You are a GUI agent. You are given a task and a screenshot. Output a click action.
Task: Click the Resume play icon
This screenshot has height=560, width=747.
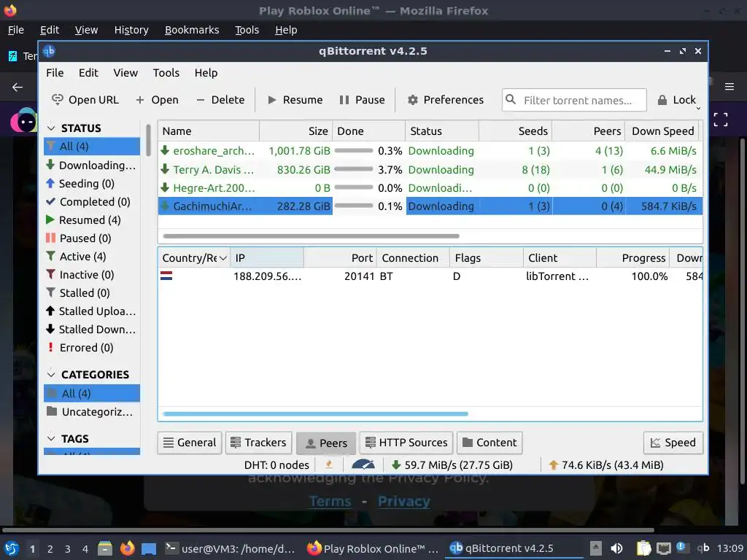click(x=272, y=100)
